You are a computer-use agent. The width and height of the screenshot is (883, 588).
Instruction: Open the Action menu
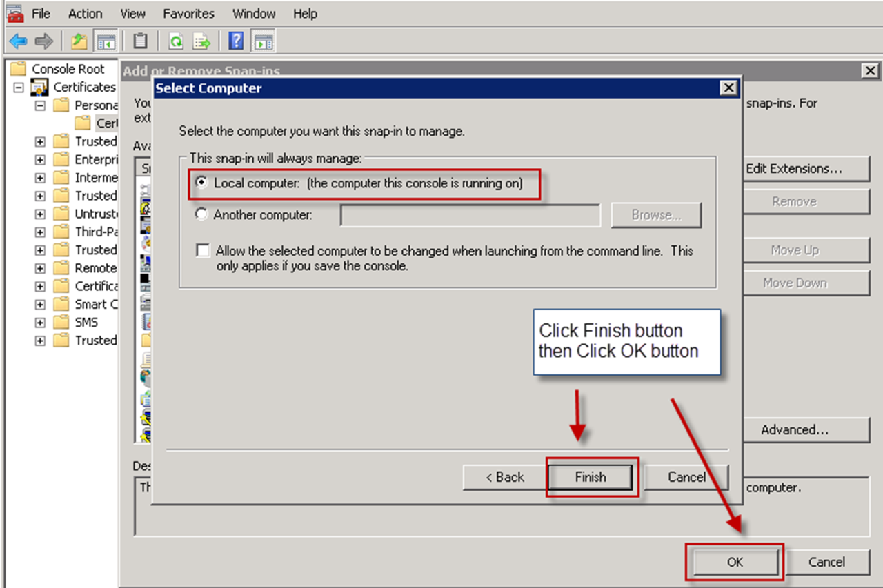pos(86,13)
